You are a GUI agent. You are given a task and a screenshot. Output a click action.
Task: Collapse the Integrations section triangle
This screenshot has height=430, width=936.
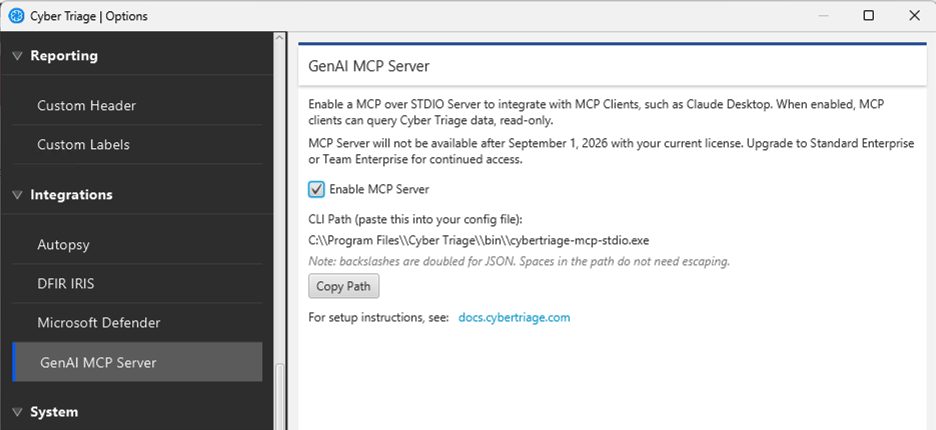(x=17, y=195)
